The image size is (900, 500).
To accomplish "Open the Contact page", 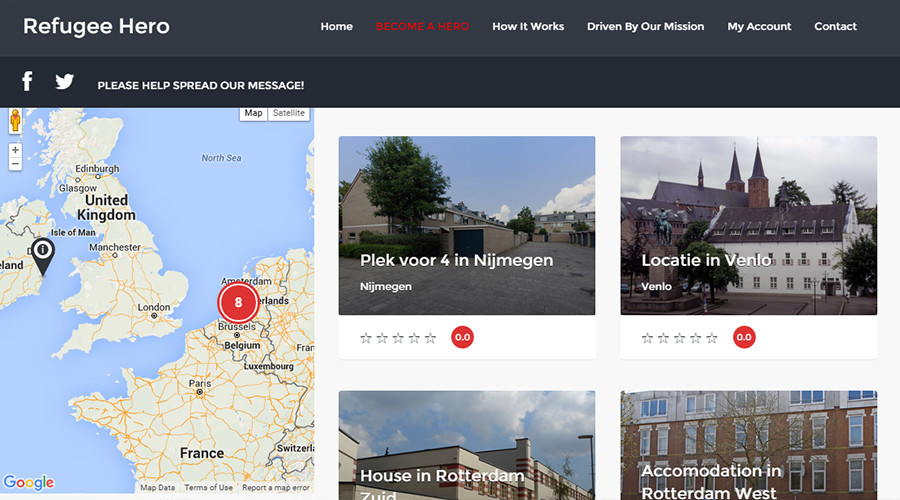I will [x=835, y=26].
